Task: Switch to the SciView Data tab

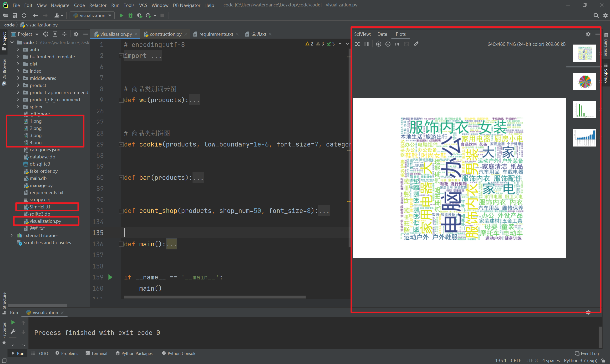Action: 382,34
